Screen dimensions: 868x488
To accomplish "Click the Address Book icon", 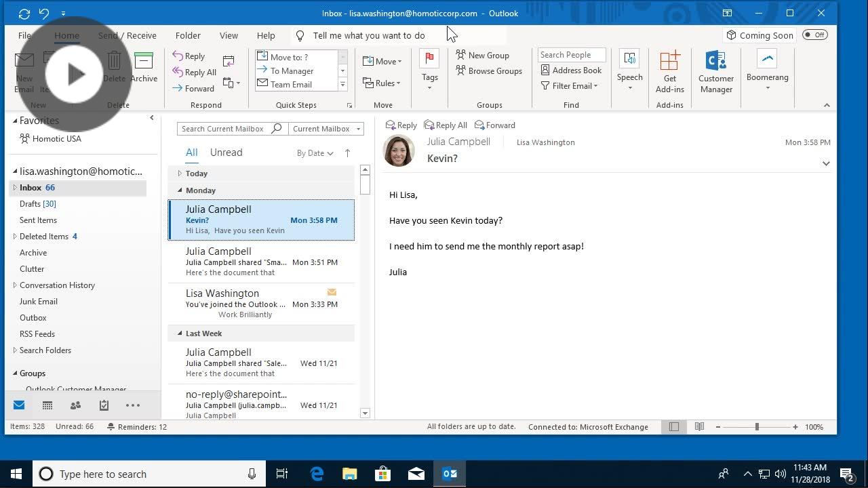I will (x=545, y=70).
